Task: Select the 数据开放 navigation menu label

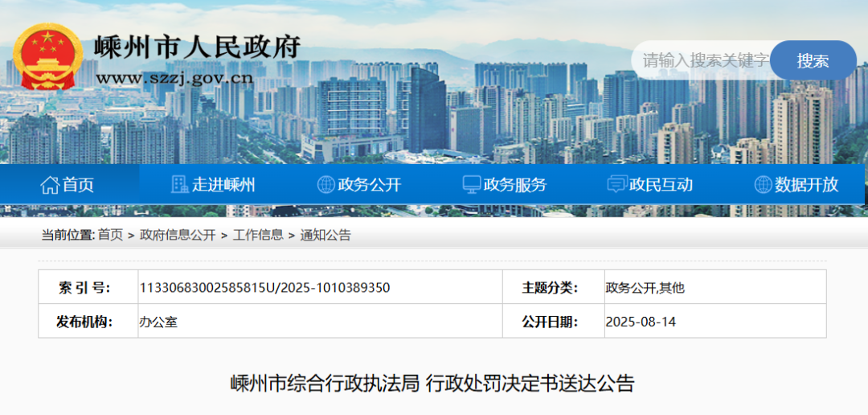Action: 806,185
